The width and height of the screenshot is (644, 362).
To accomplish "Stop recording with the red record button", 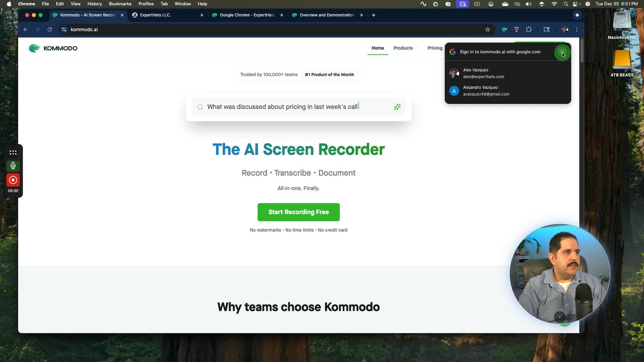I will tap(13, 180).
